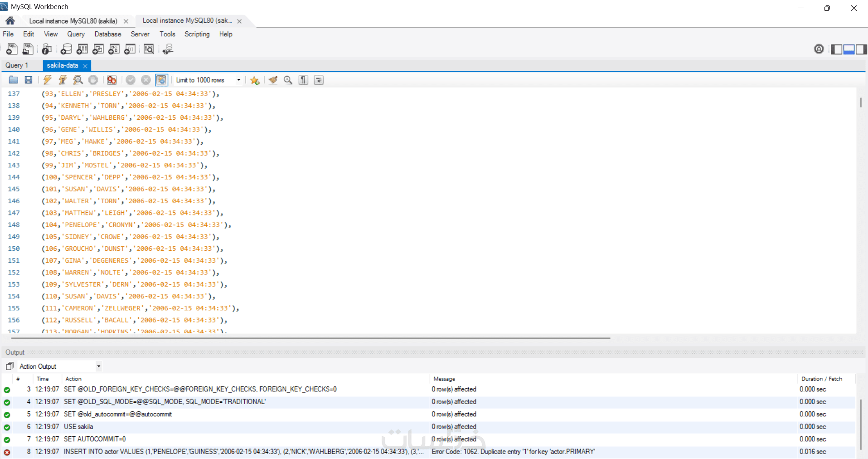
Task: Open the Tools menu
Action: pyautogui.click(x=167, y=34)
